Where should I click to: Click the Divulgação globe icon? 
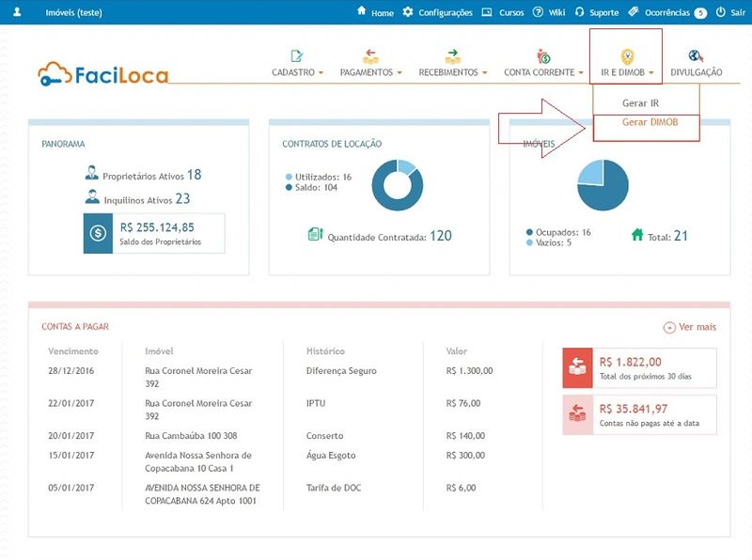696,56
